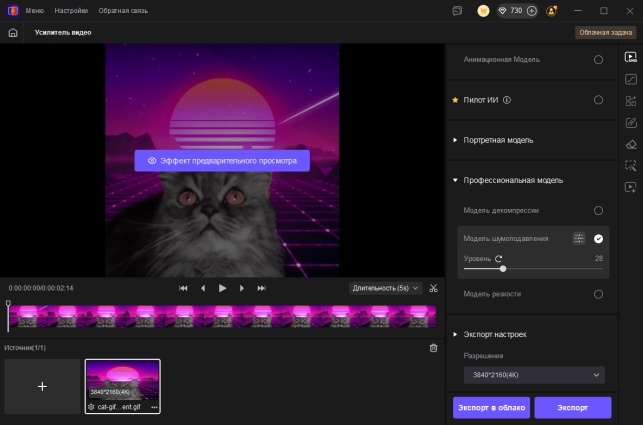Open the Меню menu
This screenshot has height=425, width=643.
coord(35,11)
